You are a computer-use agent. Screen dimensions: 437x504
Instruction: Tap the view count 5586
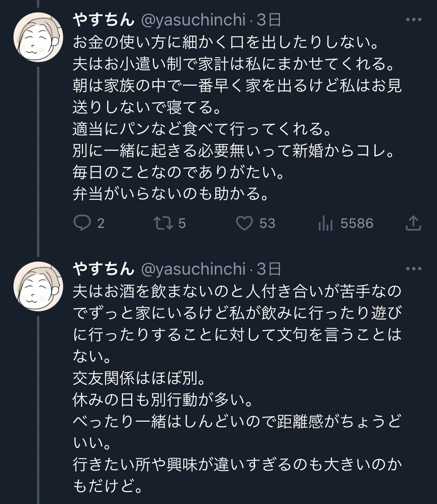point(357,223)
